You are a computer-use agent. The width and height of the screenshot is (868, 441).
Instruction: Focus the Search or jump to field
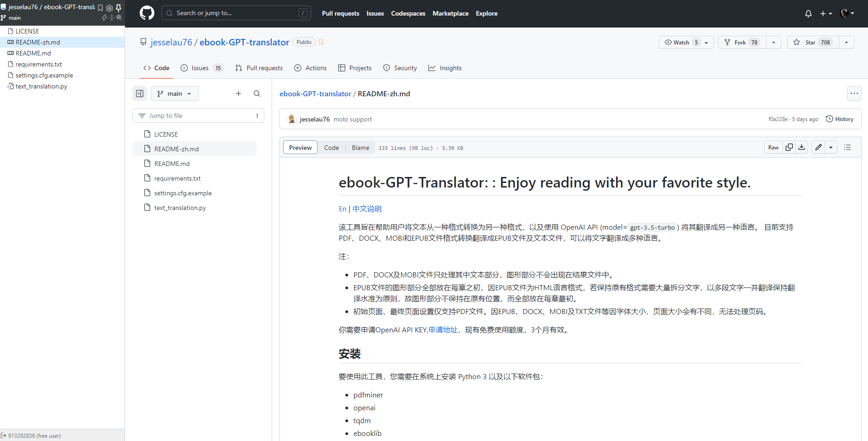[236, 13]
